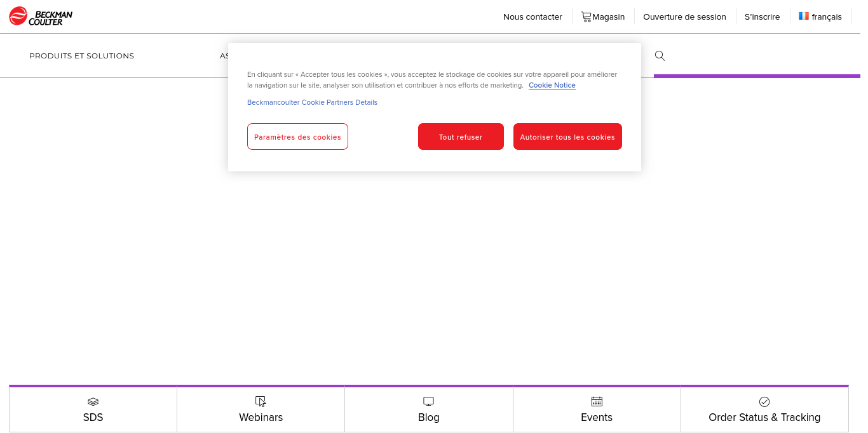Click the Webinars cursor icon

click(261, 401)
